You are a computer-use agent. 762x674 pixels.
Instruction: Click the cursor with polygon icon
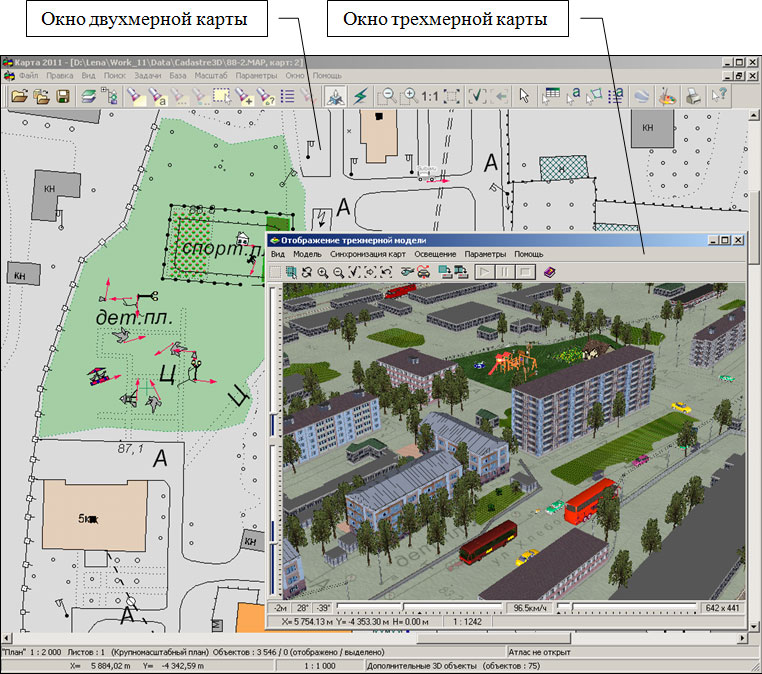594,96
